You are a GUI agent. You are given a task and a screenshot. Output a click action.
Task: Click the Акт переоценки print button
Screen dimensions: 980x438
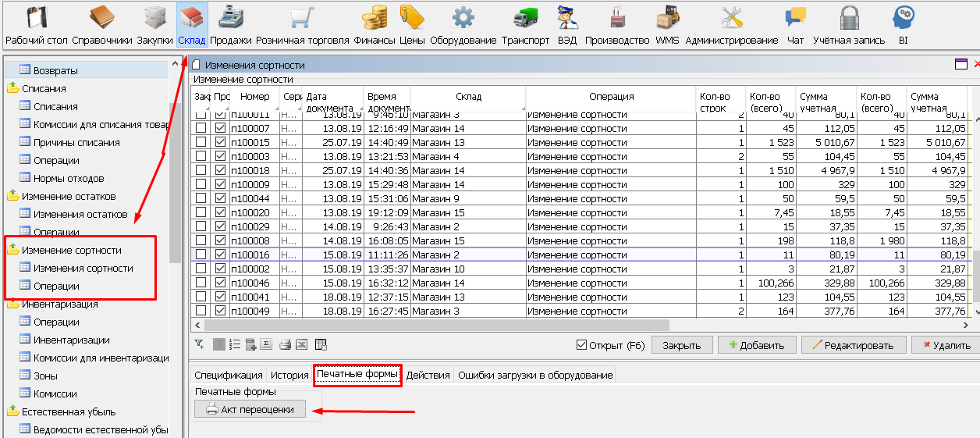click(x=250, y=409)
